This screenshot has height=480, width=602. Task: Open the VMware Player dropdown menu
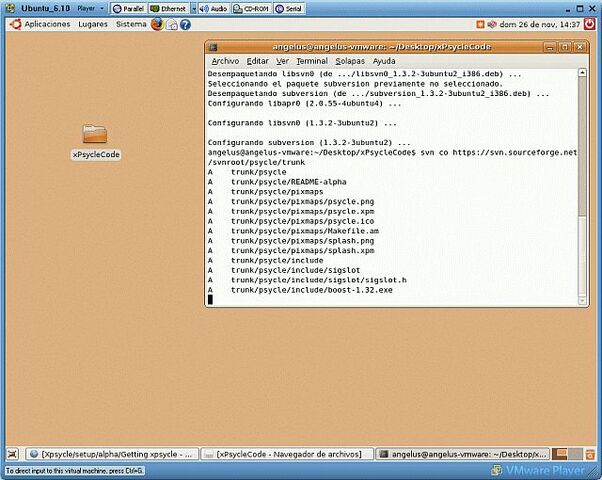tap(91, 8)
